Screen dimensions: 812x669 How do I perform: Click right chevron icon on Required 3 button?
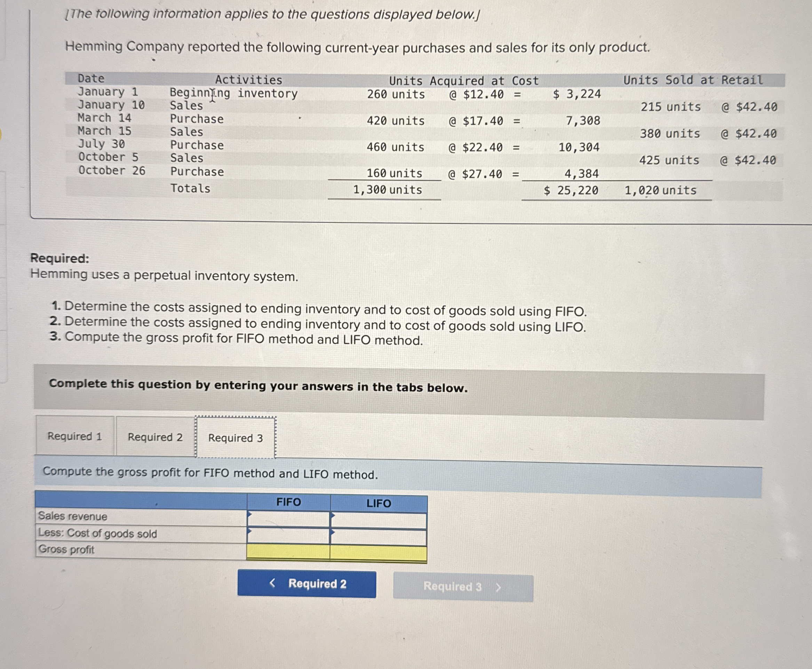(x=498, y=587)
